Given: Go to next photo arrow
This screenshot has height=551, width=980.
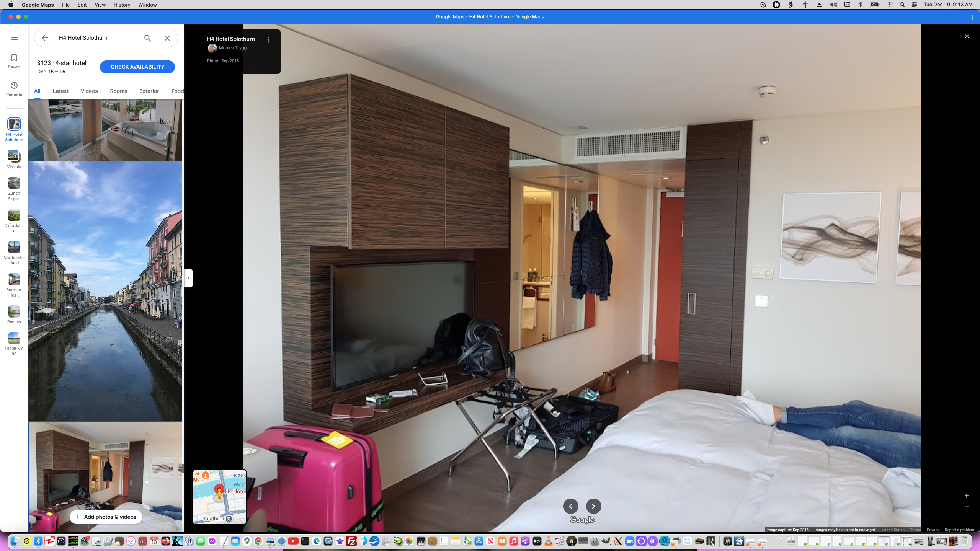Looking at the screenshot, I should click(x=593, y=506).
